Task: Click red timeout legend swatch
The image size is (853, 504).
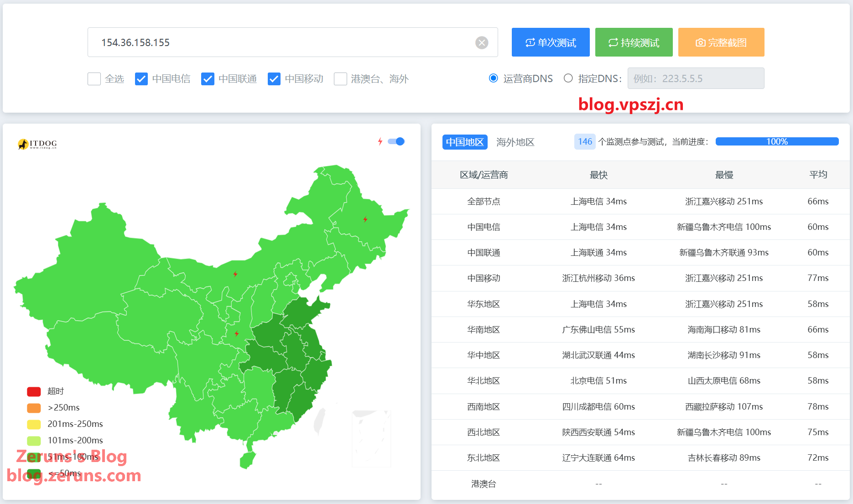Action: tap(34, 391)
